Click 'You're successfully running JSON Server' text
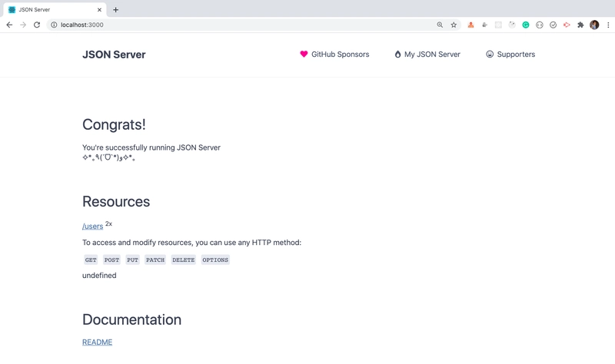 151,147
